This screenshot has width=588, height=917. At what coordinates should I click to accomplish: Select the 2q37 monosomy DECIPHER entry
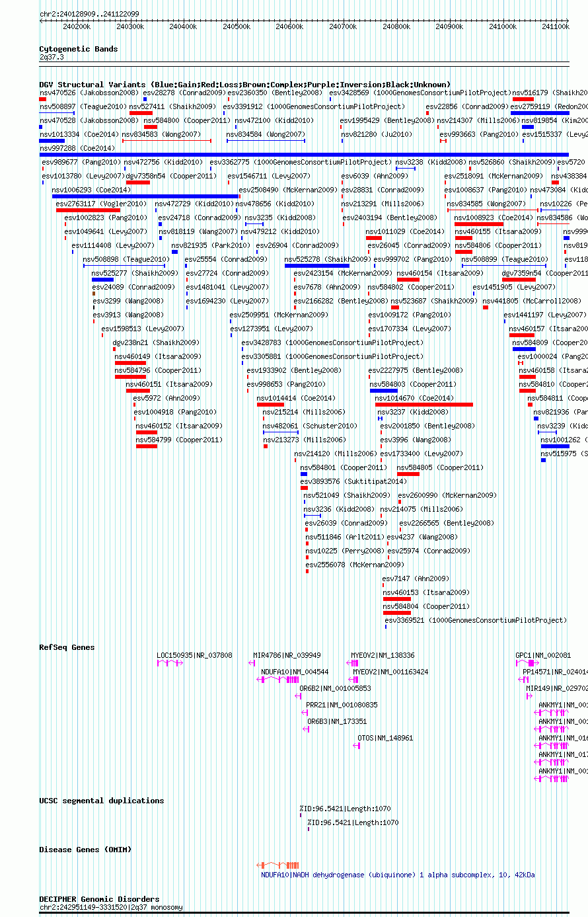[x=111, y=907]
